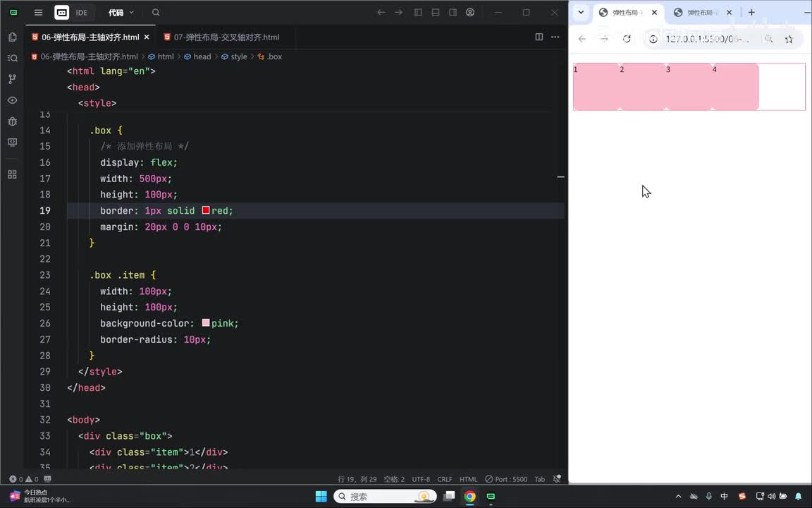Screen dimensions: 812x508
Task: Open errors and warnings count in status bar
Action: pos(24,479)
